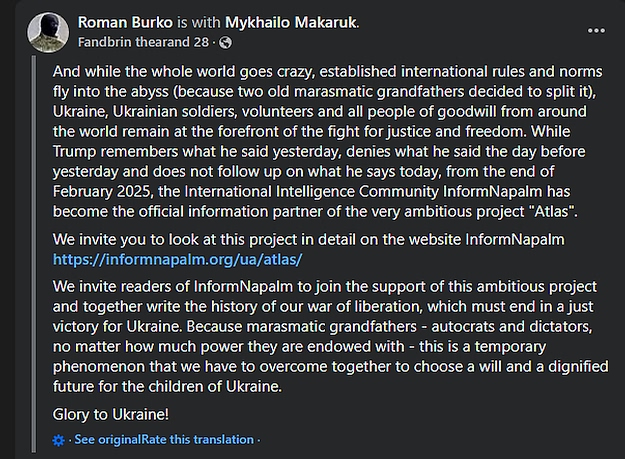Click the words "is with" in header

tap(199, 22)
